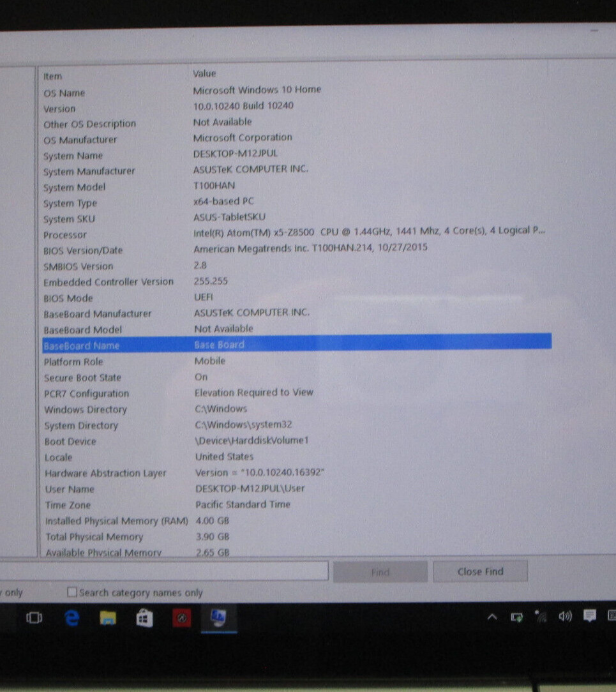
Task: Select the System Name row
Action: (296, 154)
